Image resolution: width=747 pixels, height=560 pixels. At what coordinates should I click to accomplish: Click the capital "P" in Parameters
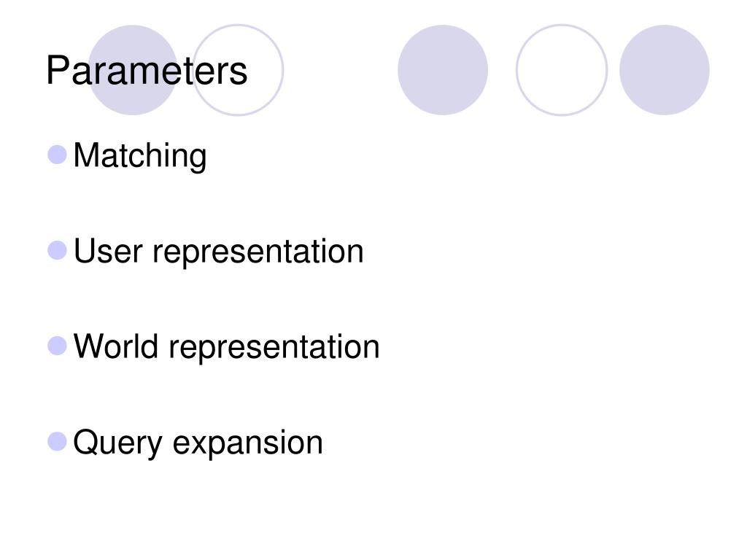[57, 71]
